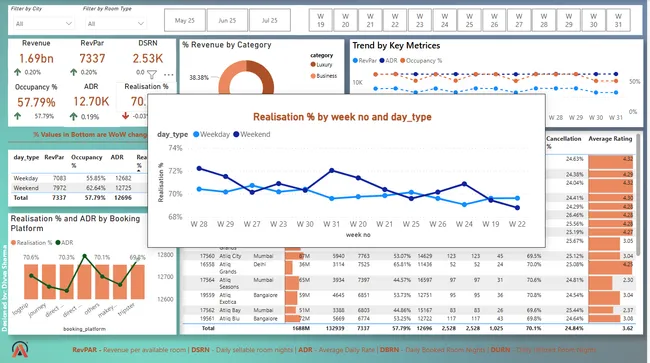650x363 pixels.
Task: Click the Weekday legend dot
Action: click(196, 134)
